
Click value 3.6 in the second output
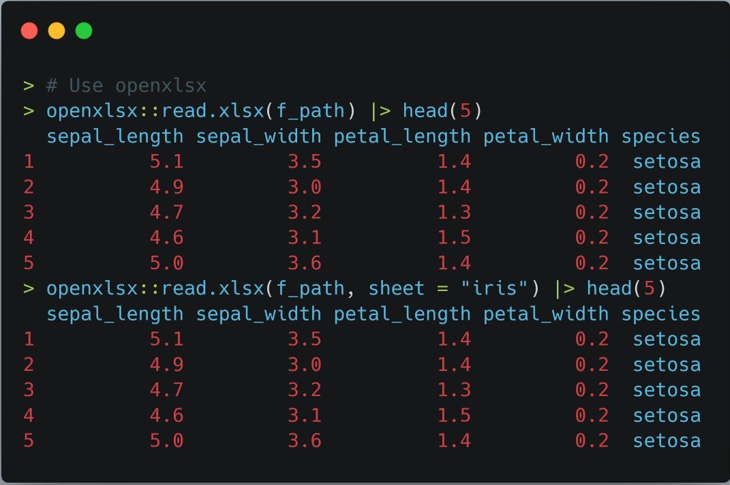coord(304,441)
